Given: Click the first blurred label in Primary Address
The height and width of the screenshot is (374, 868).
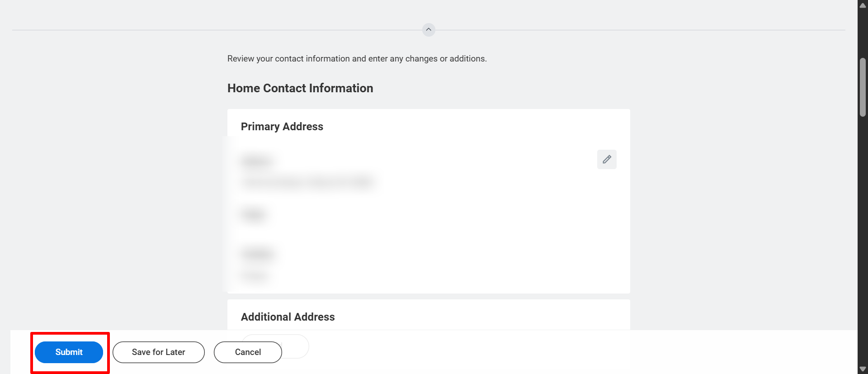Looking at the screenshot, I should [256, 161].
